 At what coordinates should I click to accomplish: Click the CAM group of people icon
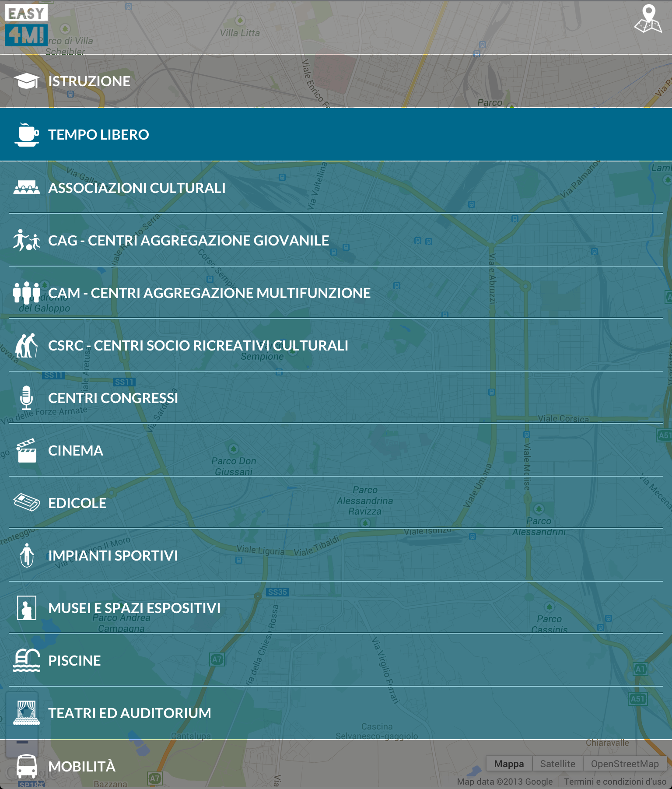click(x=26, y=293)
